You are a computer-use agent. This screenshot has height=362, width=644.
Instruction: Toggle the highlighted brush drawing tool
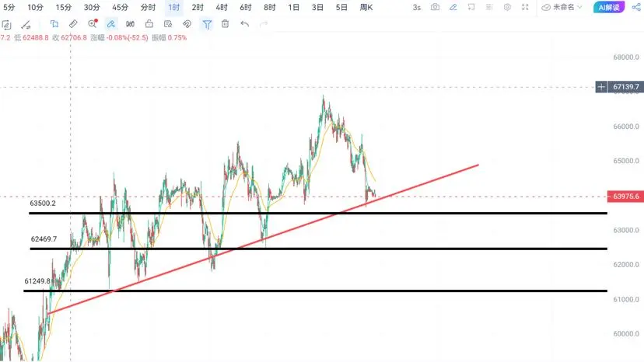[x=111, y=24]
